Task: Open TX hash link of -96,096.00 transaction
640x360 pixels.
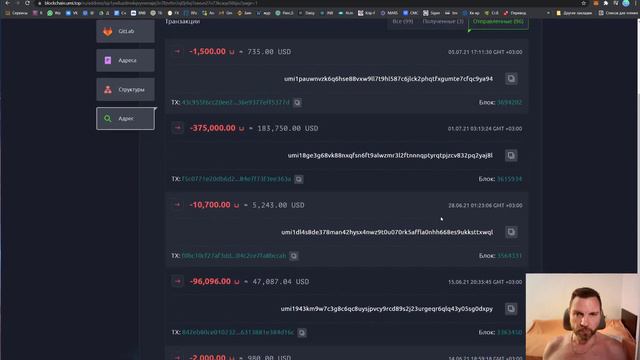Action: point(238,333)
